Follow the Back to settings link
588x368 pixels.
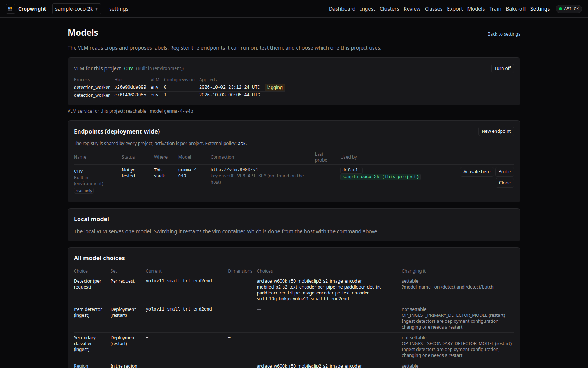tap(504, 34)
